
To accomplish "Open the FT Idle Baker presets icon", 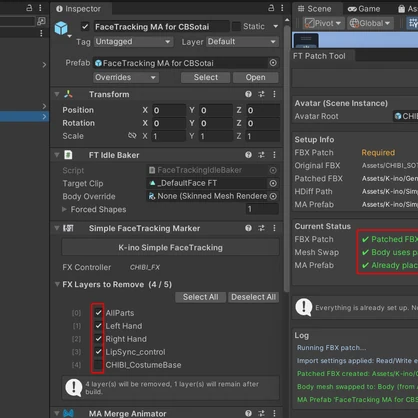I will 261,155.
